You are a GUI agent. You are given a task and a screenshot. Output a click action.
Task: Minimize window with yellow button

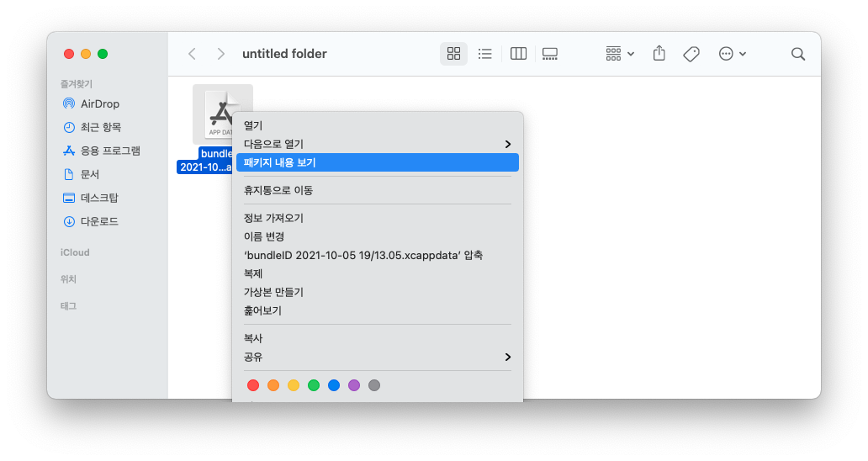tap(86, 54)
